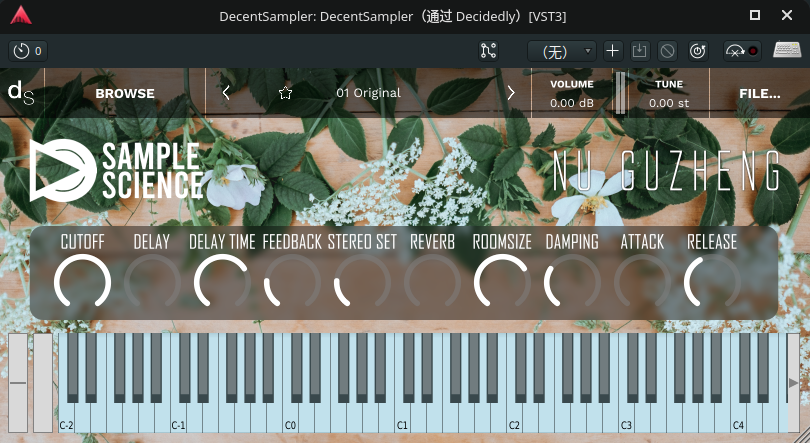Click the ROOMSIZE knob

coord(502,281)
